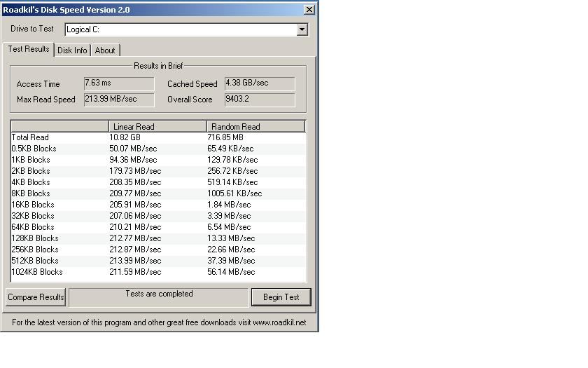The height and width of the screenshot is (368, 588).
Task: Click the 205.91 MB/sec value
Action: pyautogui.click(x=135, y=205)
